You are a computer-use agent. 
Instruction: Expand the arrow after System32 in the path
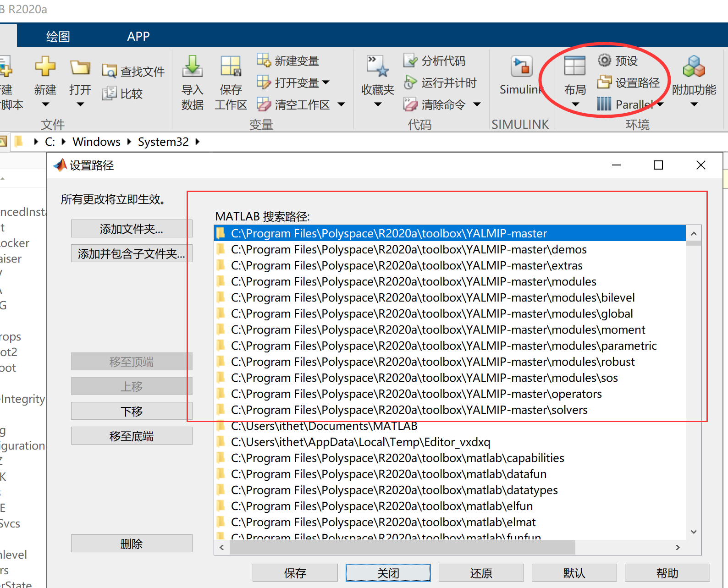pyautogui.click(x=198, y=142)
